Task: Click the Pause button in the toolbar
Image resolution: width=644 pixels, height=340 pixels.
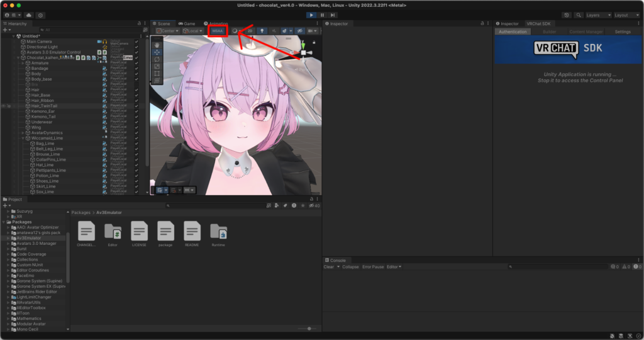Action: (x=322, y=14)
